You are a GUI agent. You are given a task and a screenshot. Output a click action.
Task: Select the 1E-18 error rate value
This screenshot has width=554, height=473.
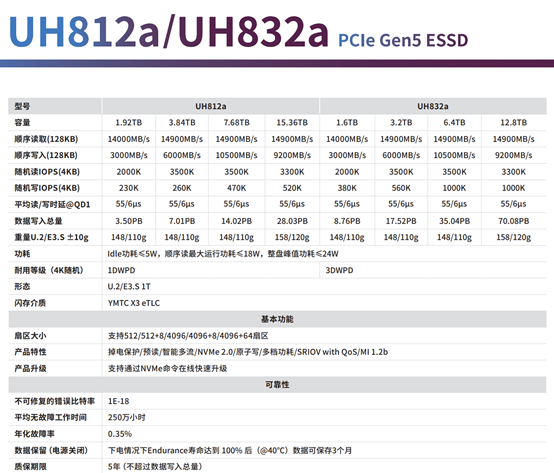tap(118, 401)
